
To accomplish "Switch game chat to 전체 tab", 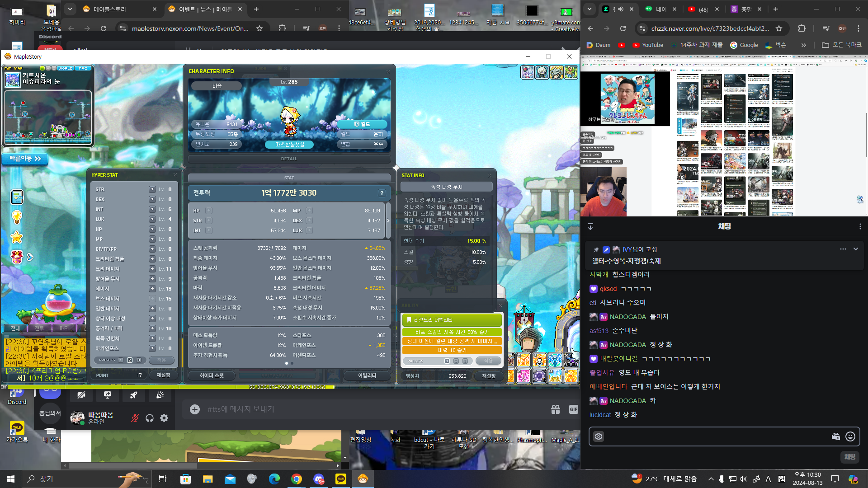I will coord(15,328).
